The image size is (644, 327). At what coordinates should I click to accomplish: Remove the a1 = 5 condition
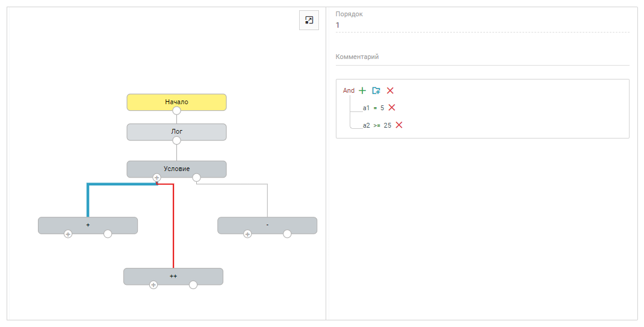pyautogui.click(x=392, y=107)
